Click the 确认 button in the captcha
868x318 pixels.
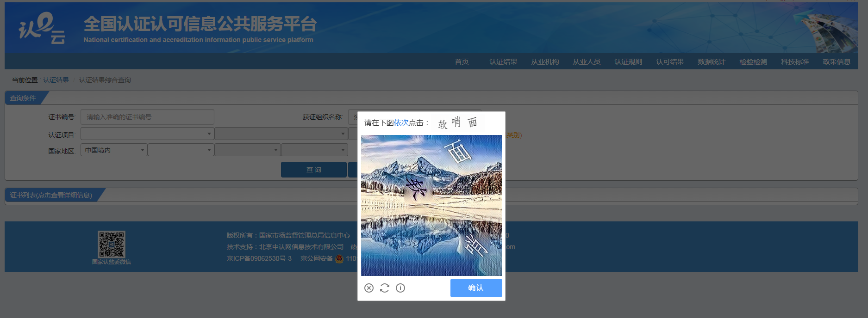pyautogui.click(x=476, y=288)
